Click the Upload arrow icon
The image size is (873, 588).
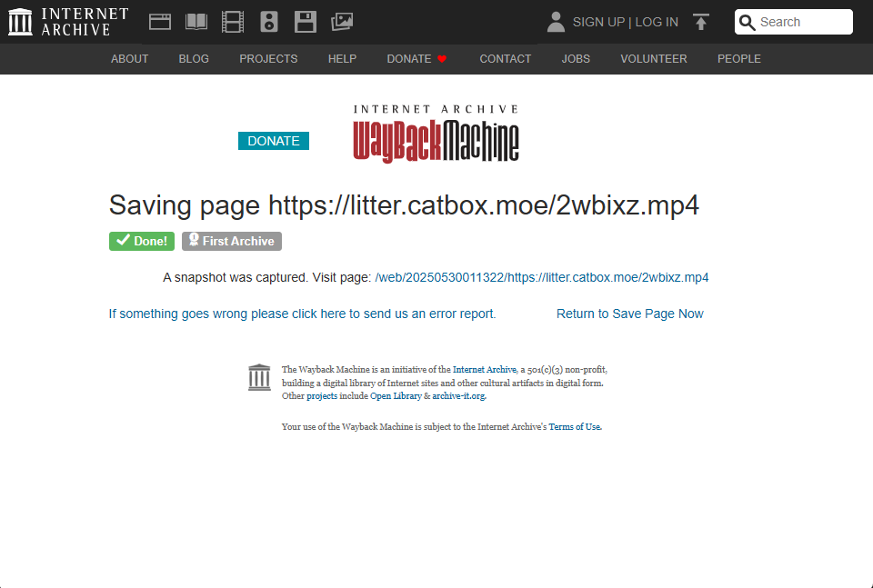tap(701, 22)
